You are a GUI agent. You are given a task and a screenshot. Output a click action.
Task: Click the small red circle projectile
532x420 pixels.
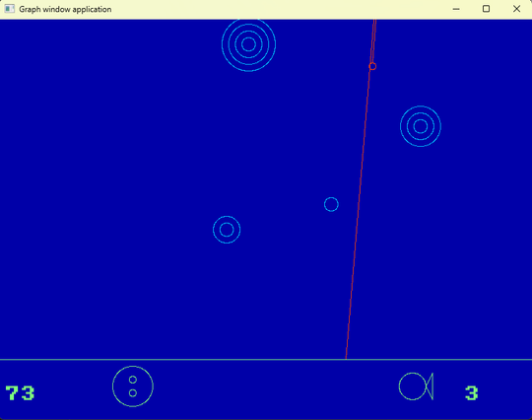[372, 66]
